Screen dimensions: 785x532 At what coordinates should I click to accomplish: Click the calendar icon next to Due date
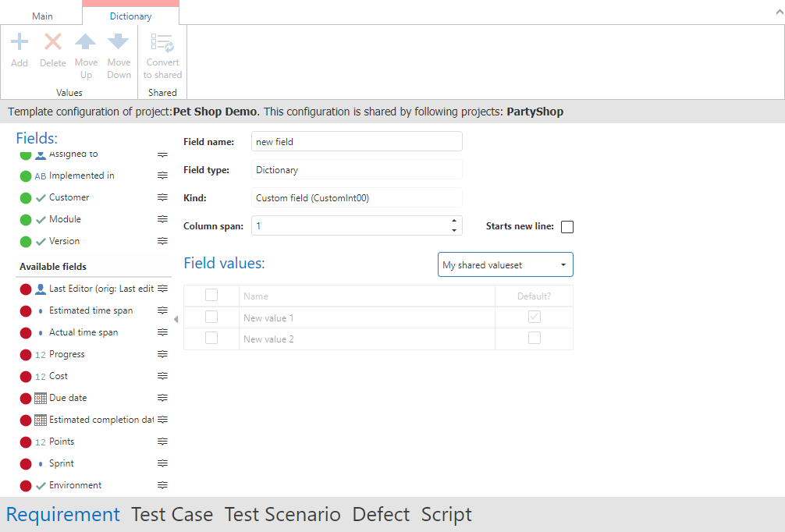tap(41, 398)
